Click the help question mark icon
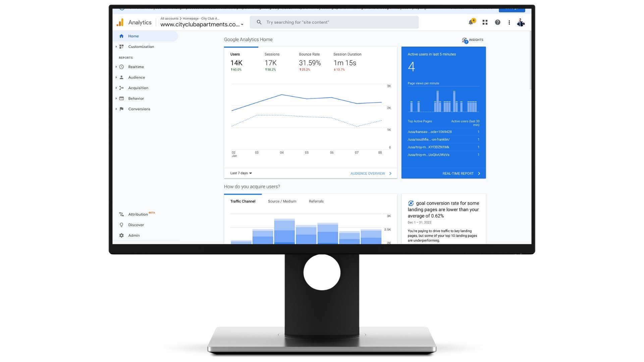This screenshot has height=362, width=644. pyautogui.click(x=497, y=22)
